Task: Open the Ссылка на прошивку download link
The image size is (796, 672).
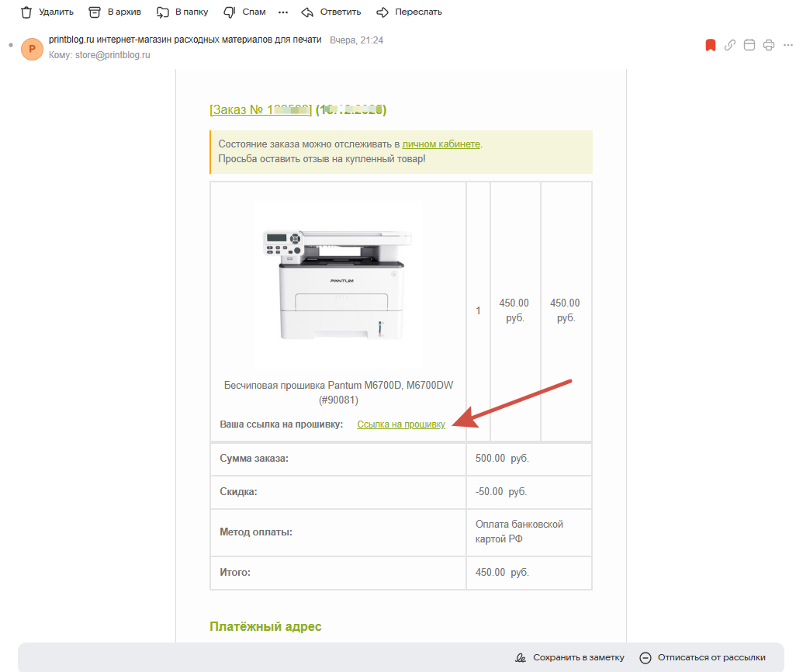Action: tap(401, 424)
